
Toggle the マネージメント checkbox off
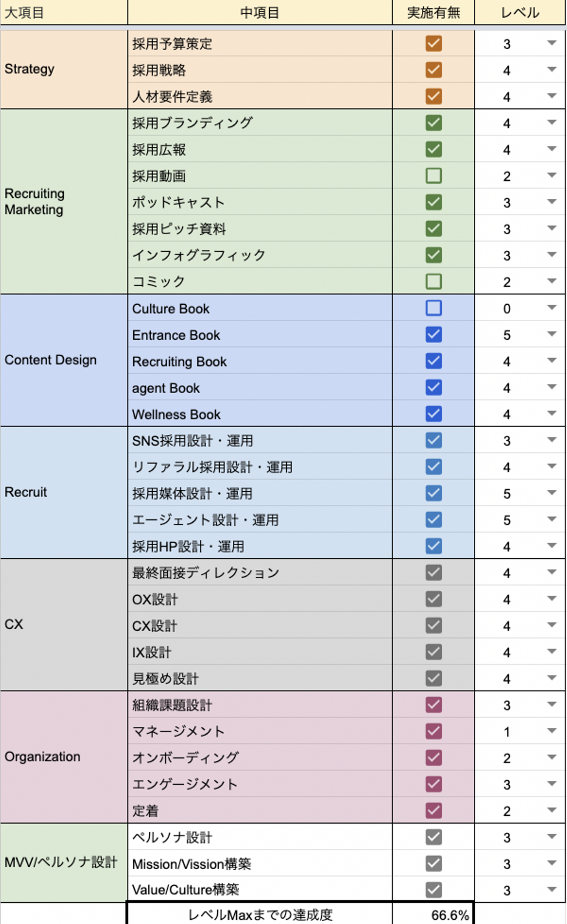[433, 731]
